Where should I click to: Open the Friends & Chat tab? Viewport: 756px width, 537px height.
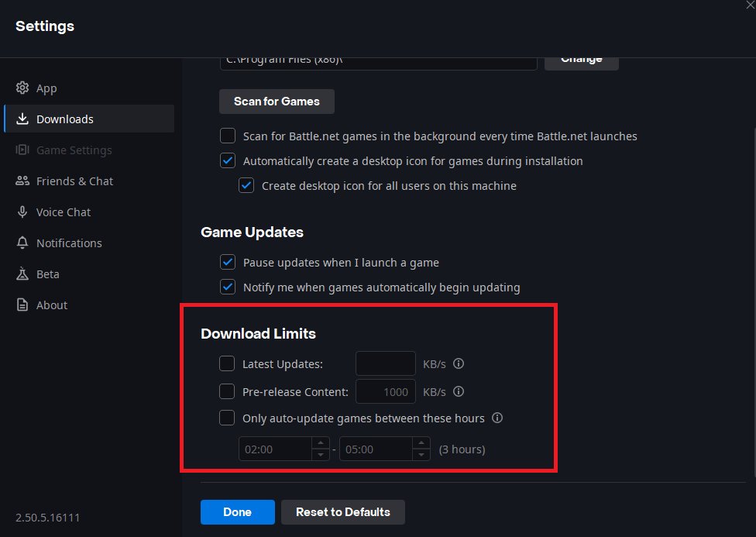(x=89, y=181)
